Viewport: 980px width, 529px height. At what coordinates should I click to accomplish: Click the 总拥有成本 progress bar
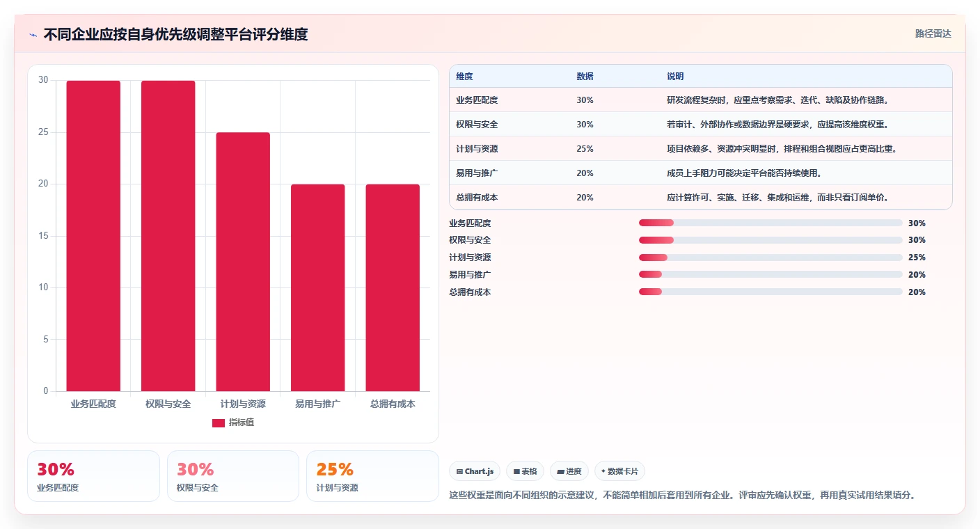770,292
